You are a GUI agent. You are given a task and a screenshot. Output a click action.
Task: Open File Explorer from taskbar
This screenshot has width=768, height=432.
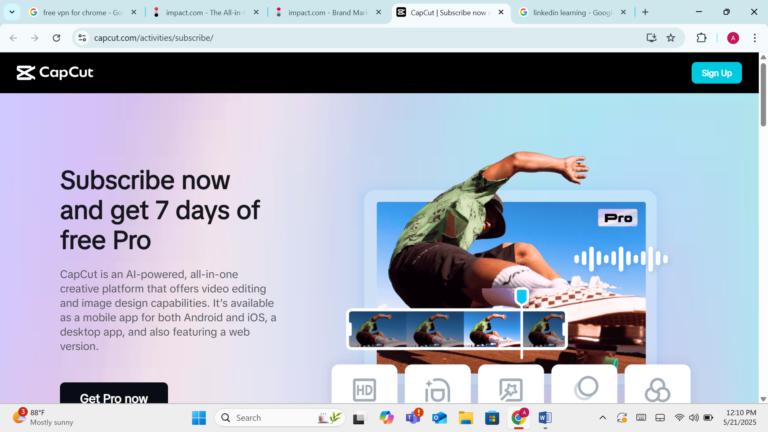click(x=466, y=418)
